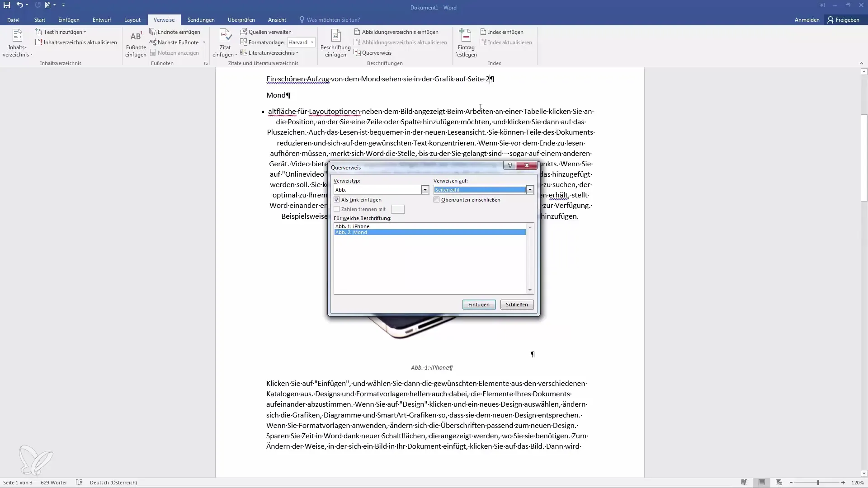Mark index entry with Eintrag festlegen
The width and height of the screenshot is (868, 488).
pos(466,44)
